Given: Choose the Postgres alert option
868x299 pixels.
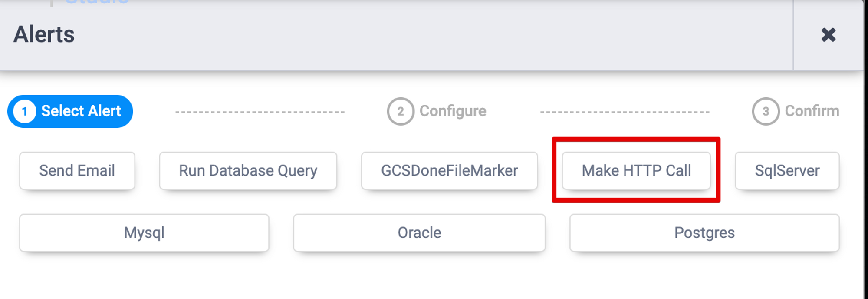Looking at the screenshot, I should click(704, 233).
